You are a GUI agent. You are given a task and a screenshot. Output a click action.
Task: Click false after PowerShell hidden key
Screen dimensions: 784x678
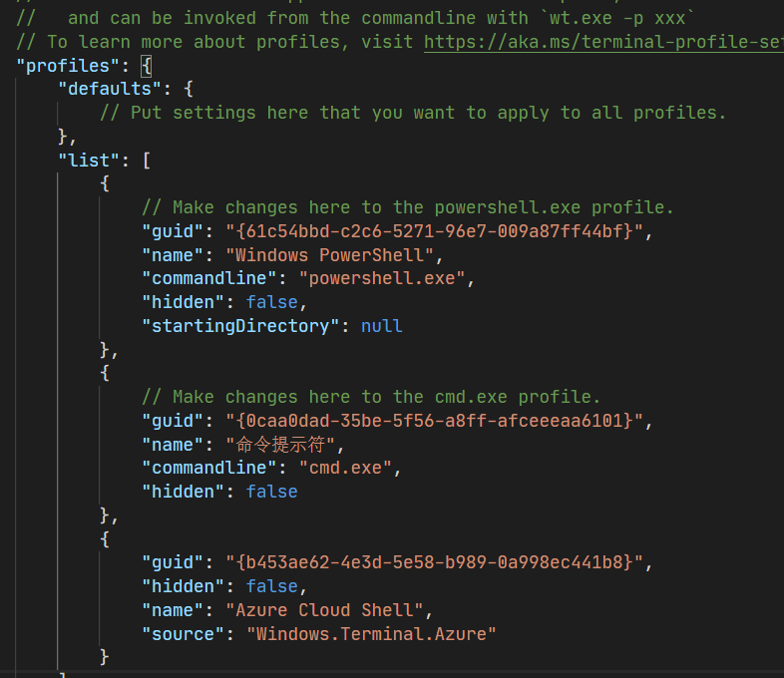coord(272,302)
